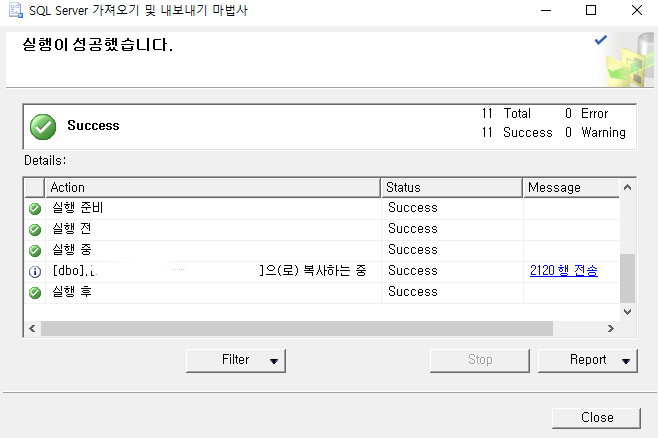
Task: Select the 실행 중 row text
Action: (71, 250)
